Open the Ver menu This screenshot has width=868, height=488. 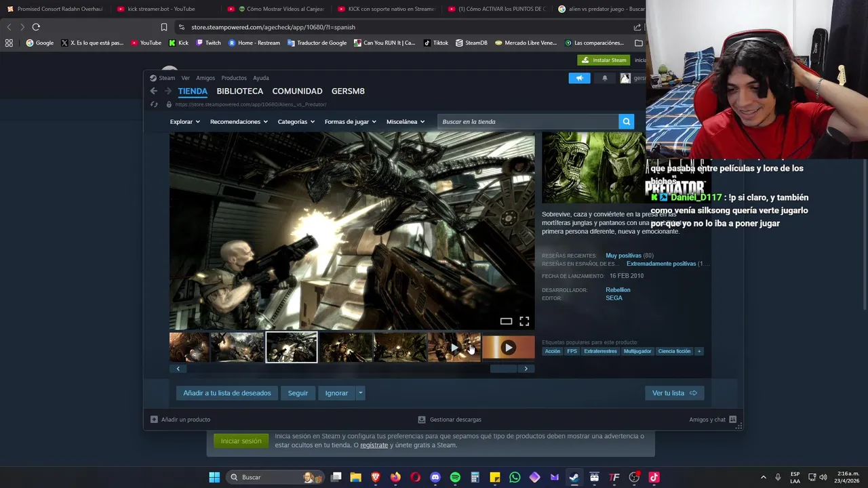pos(185,78)
